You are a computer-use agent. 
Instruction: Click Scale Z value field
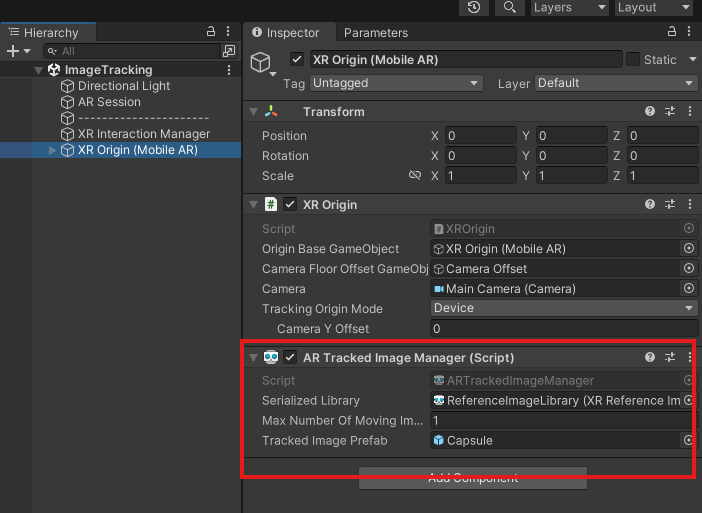(662, 175)
